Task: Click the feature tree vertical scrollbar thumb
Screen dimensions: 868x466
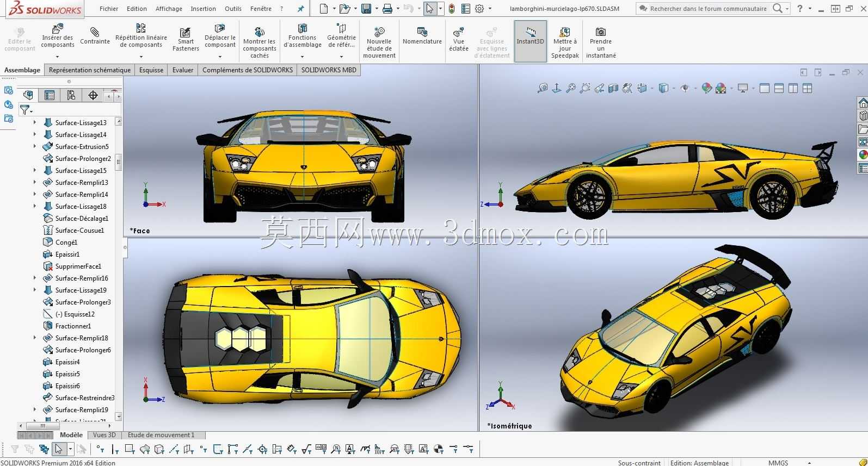Action: [x=119, y=161]
